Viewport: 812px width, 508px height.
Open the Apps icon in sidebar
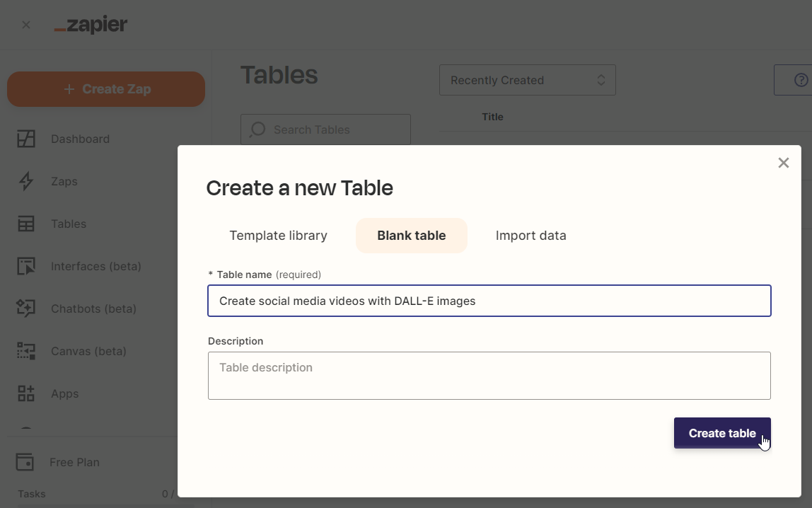pyautogui.click(x=26, y=393)
